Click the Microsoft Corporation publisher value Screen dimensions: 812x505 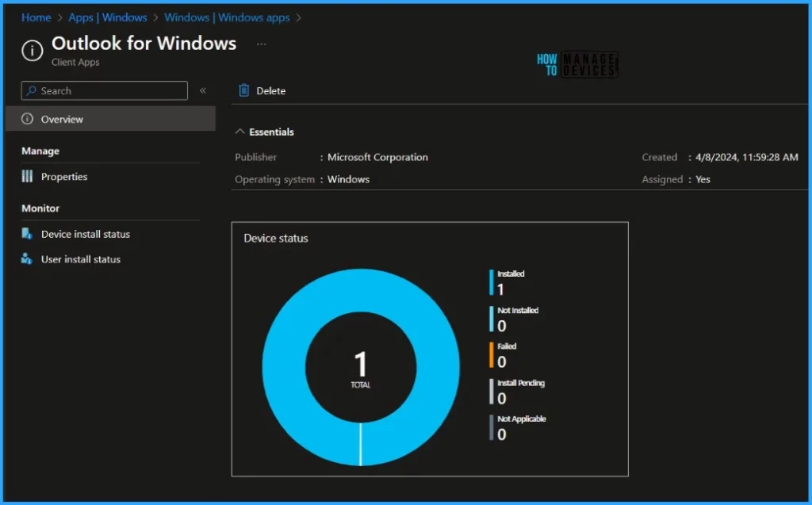point(377,157)
